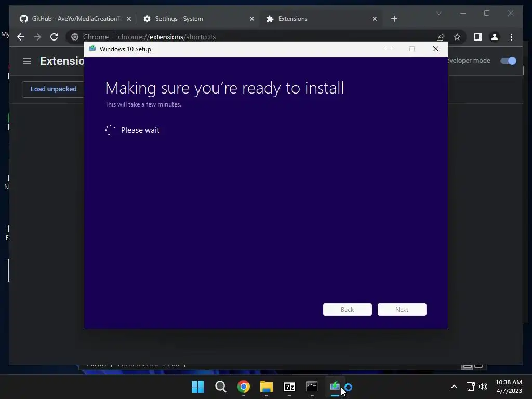Open Chrome tab search dropdown
The width and height of the screenshot is (532, 399).
(x=438, y=13)
